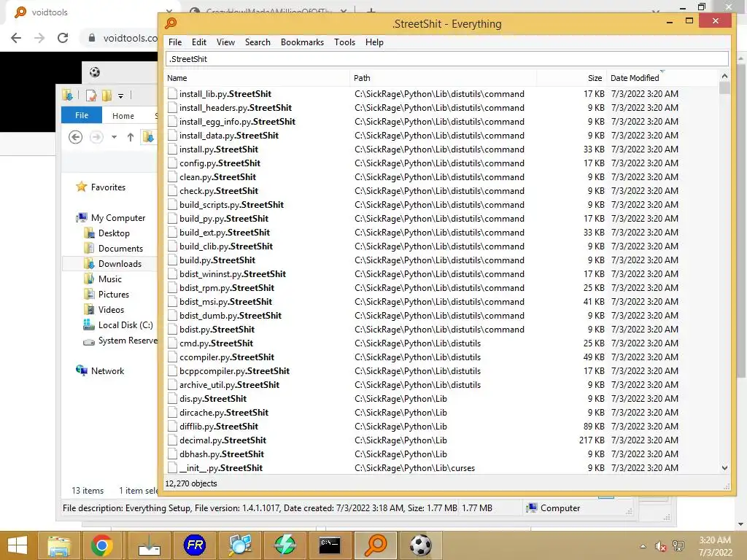
Task: Open the FR app on the taskbar
Action: pyautogui.click(x=195, y=545)
